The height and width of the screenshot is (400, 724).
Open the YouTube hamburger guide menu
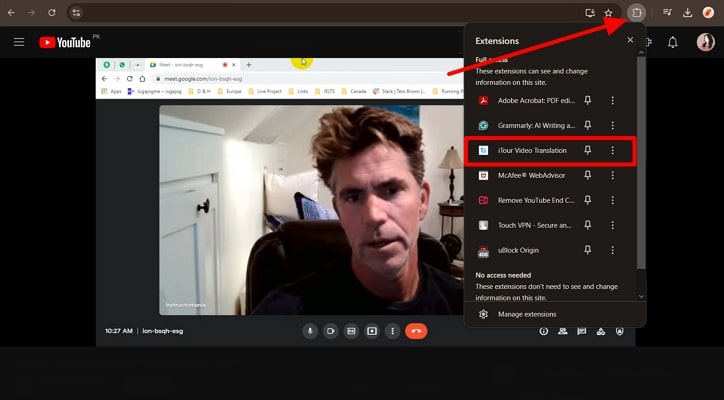click(18, 42)
